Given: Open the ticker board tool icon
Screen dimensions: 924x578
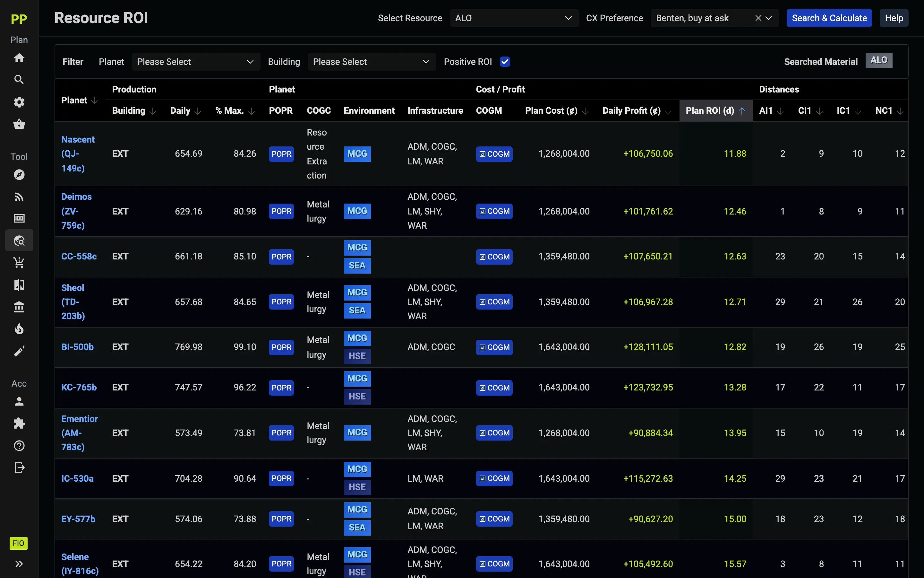Looking at the screenshot, I should 19,218.
